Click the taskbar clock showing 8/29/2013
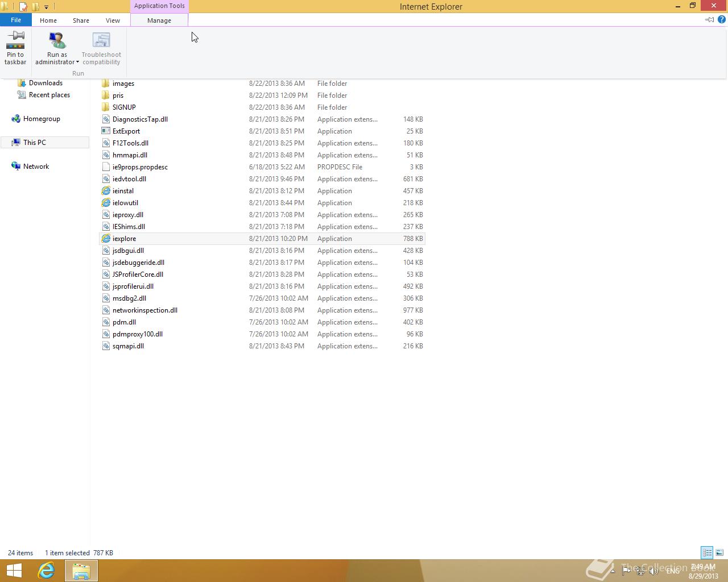Image resolution: width=728 pixels, height=582 pixels. (703, 571)
